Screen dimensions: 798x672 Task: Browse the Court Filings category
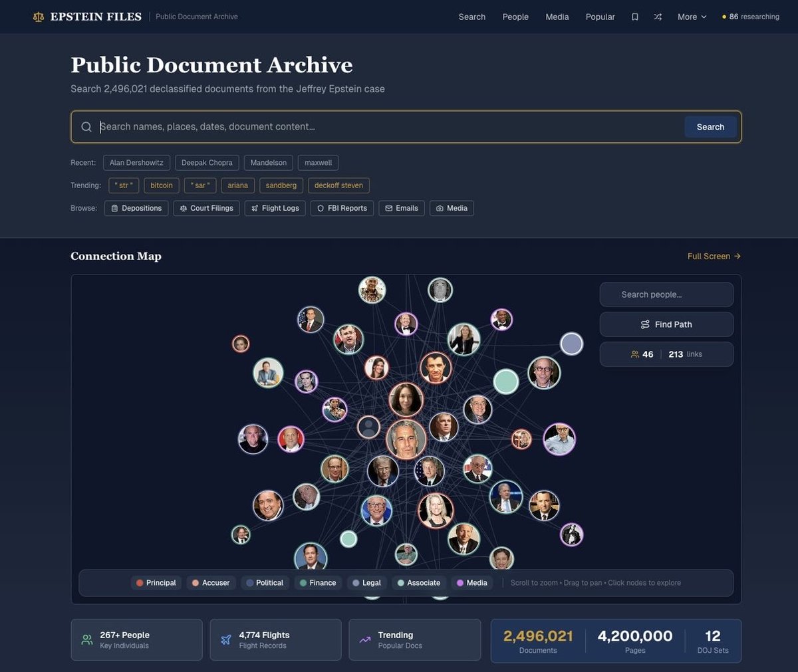pos(206,208)
